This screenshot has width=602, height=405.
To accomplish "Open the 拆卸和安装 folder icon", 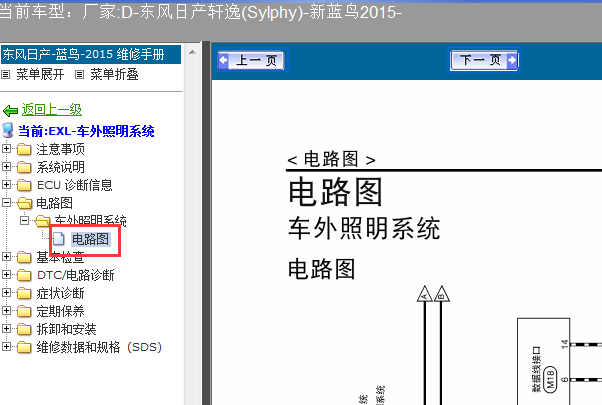I will click(x=24, y=329).
